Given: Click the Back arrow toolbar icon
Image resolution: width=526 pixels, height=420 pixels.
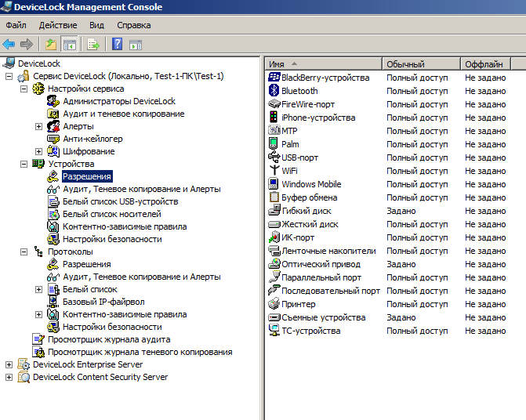Looking at the screenshot, I should (9, 44).
